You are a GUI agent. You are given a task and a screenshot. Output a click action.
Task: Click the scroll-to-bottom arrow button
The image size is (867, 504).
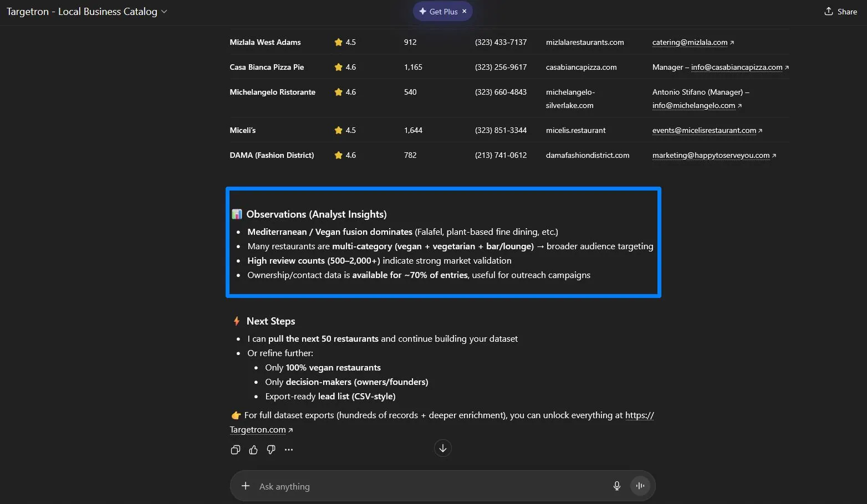tap(442, 449)
